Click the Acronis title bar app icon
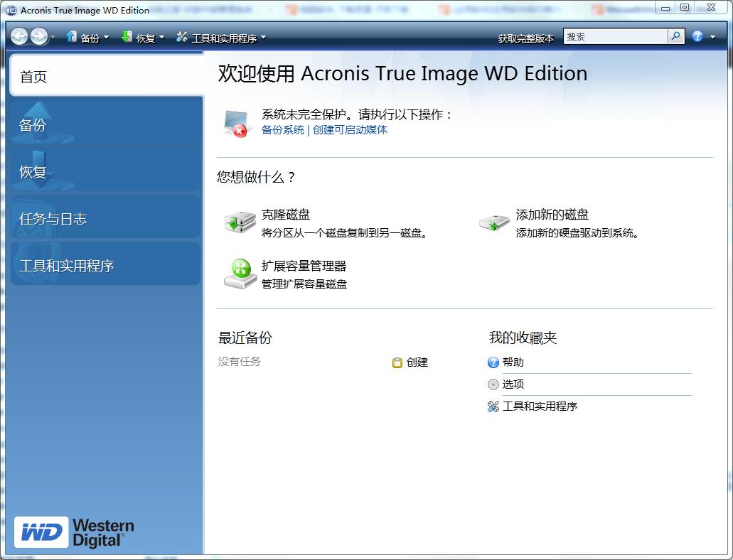The image size is (733, 560). [x=11, y=10]
